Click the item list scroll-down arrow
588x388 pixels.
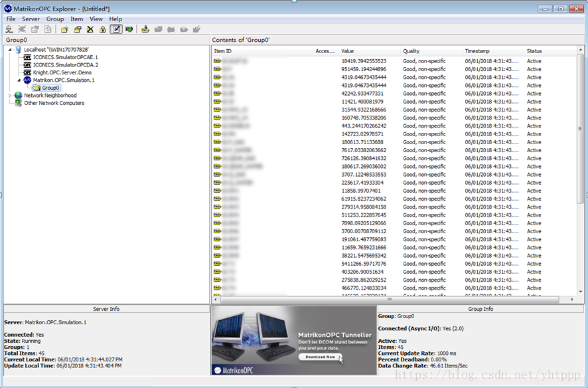click(x=581, y=292)
